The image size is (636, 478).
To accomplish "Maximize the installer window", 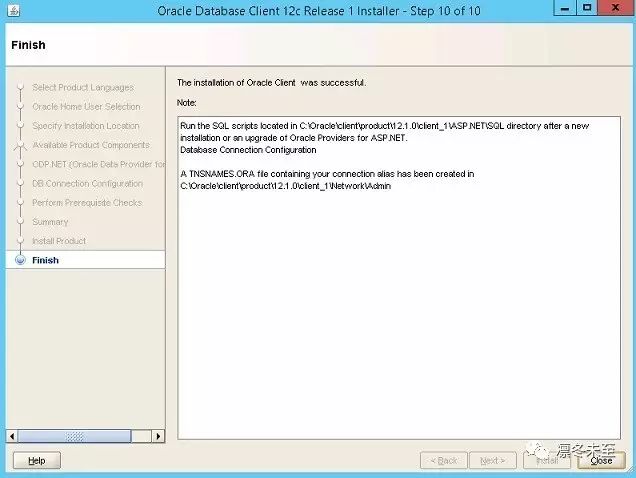I will point(587,8).
